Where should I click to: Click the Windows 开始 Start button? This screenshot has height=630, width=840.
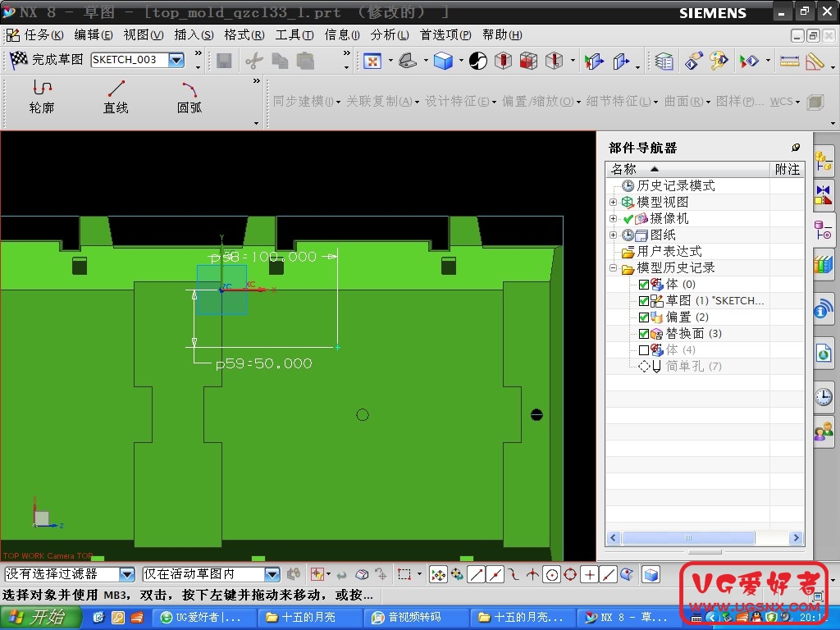point(41,618)
